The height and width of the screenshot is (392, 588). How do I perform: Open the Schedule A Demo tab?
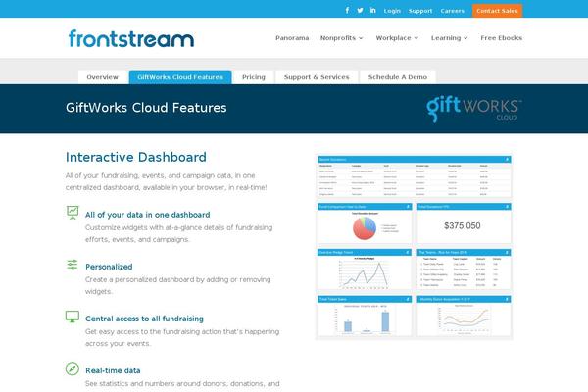tap(398, 77)
